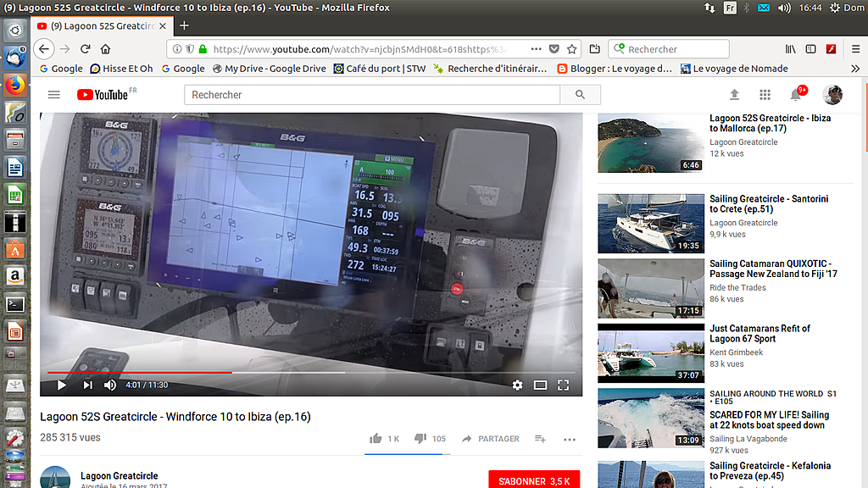Open video player settings gear
Screen dimensions: 868x488
pyautogui.click(x=517, y=385)
